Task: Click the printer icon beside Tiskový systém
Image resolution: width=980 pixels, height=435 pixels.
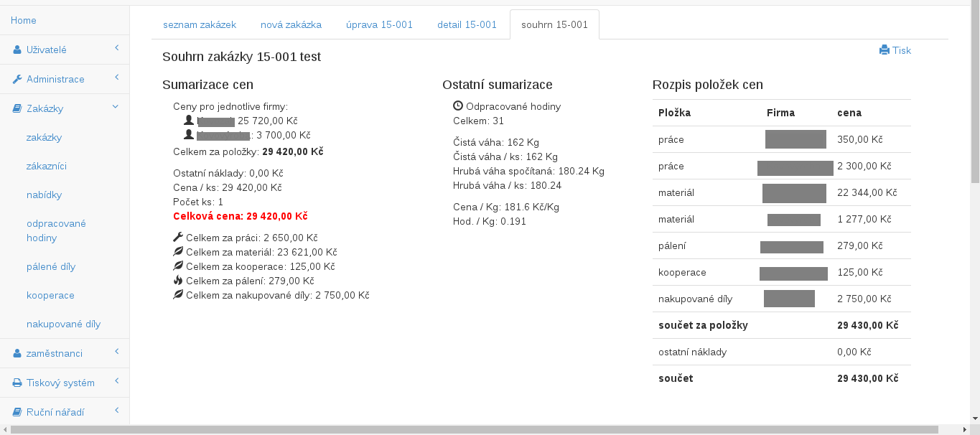Action: coord(17,383)
